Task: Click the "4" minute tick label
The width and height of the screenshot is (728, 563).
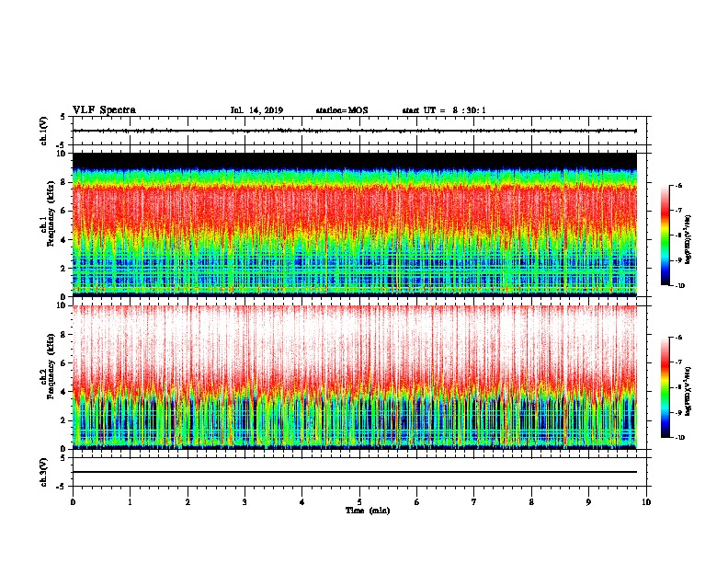Action: 302,502
